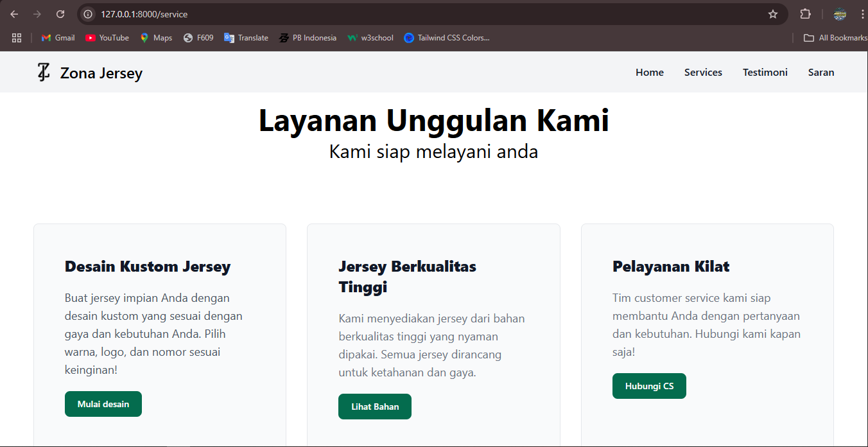The image size is (868, 447).
Task: Click the subtitle 'Kami siap melayani anda'
Action: pos(434,152)
